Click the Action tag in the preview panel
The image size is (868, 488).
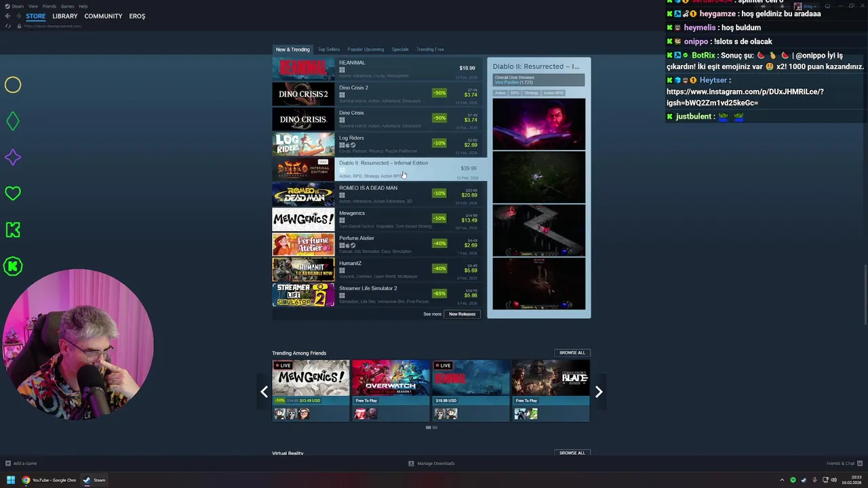500,93
